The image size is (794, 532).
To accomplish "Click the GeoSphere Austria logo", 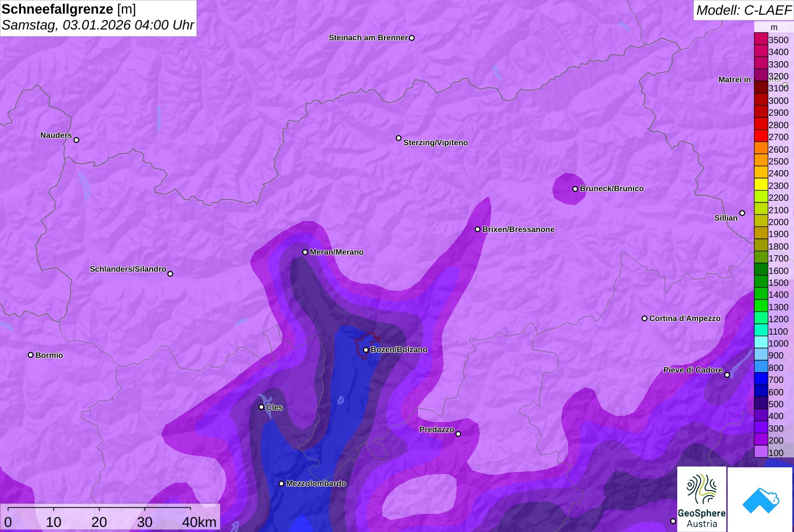I will 702,499.
